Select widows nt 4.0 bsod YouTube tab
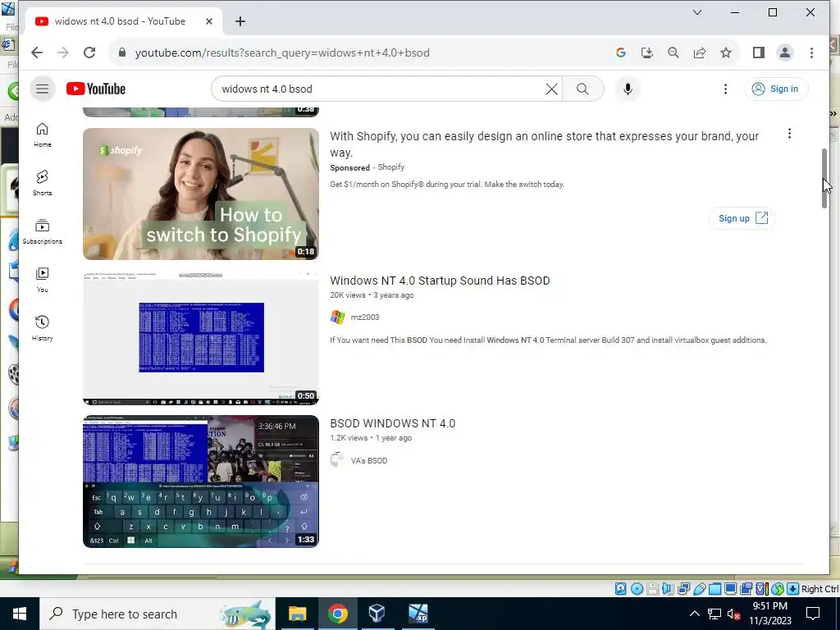The image size is (840, 630). 124,21
